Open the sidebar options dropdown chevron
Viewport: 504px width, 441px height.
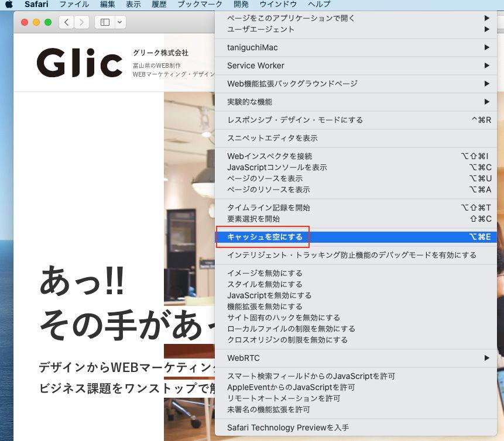(119, 22)
